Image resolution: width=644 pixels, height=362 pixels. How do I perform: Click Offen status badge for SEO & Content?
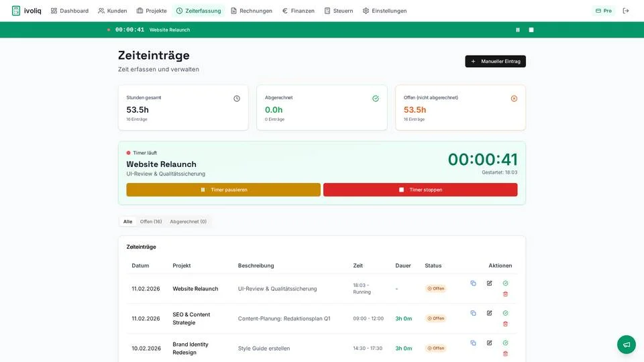pos(436,318)
